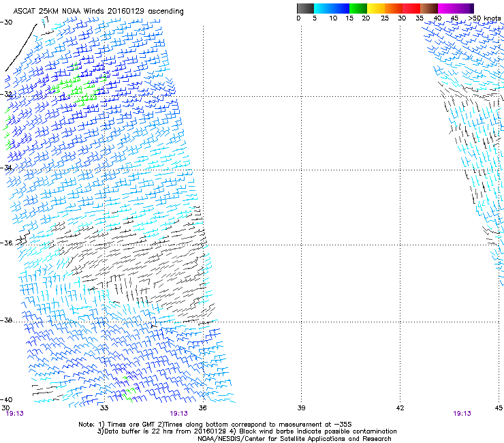Click the red 30-35 knots legend swatch

click(411, 8)
